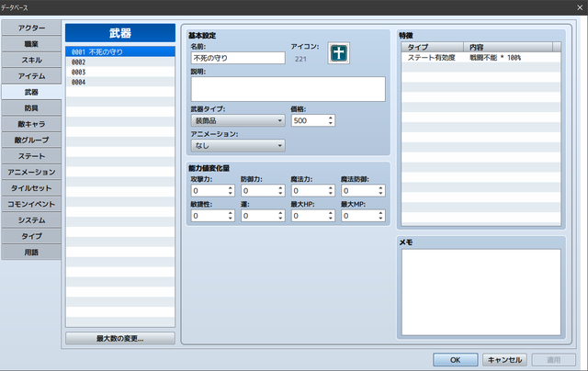Click the 最大HP value field

[x=309, y=216]
